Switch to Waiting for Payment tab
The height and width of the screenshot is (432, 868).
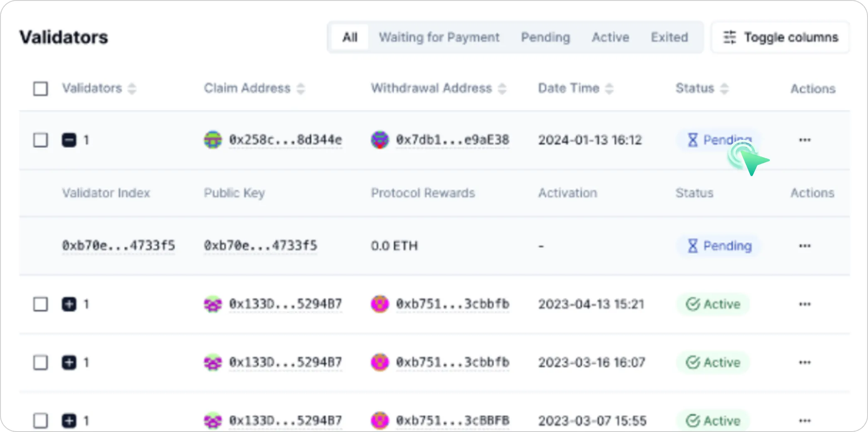point(439,37)
